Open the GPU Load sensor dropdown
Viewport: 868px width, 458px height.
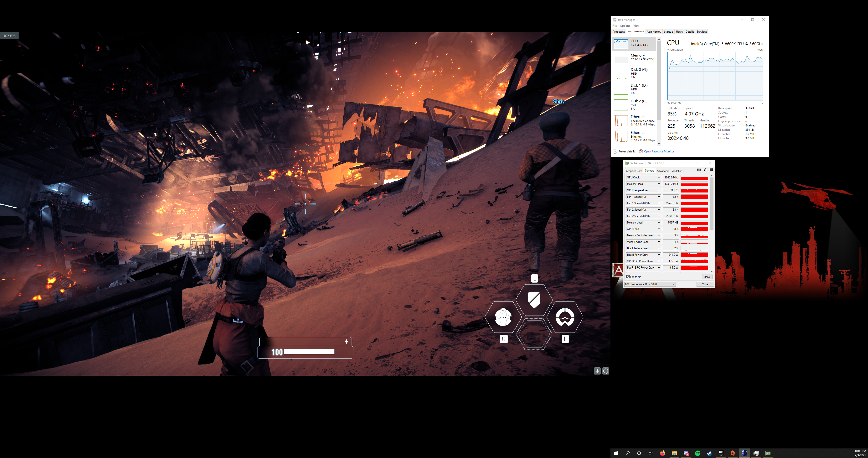(659, 229)
